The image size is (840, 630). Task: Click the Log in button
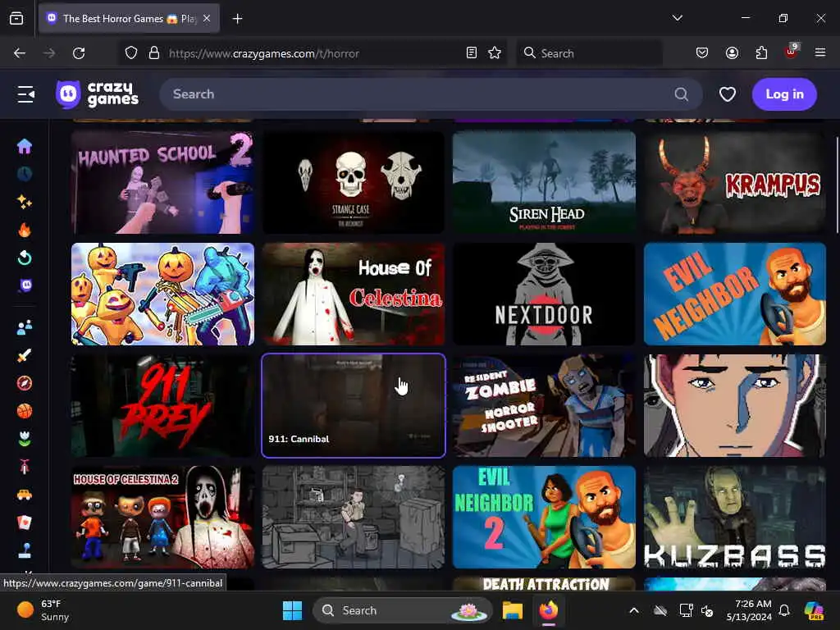(x=784, y=94)
